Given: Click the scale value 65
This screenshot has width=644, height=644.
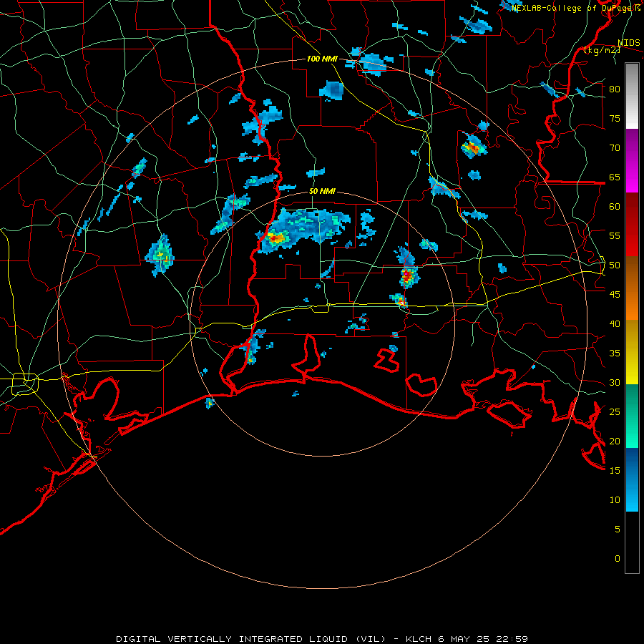Looking at the screenshot, I should point(615,177).
